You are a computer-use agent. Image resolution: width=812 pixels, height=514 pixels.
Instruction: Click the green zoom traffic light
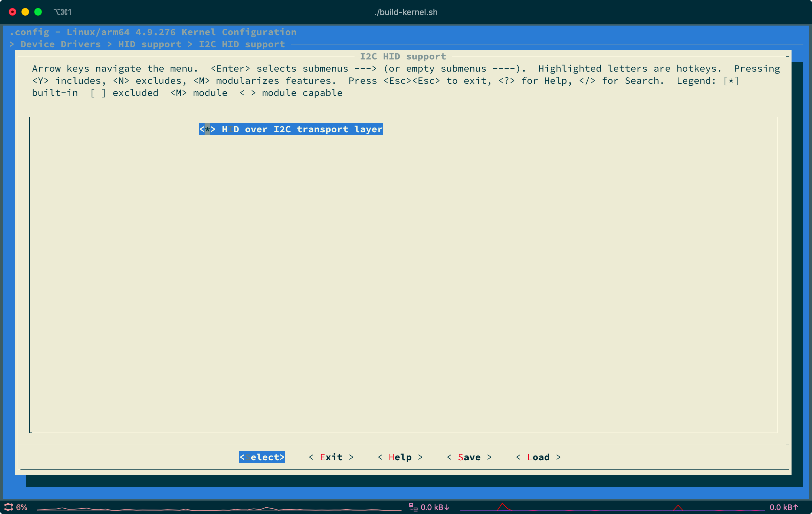tap(38, 12)
